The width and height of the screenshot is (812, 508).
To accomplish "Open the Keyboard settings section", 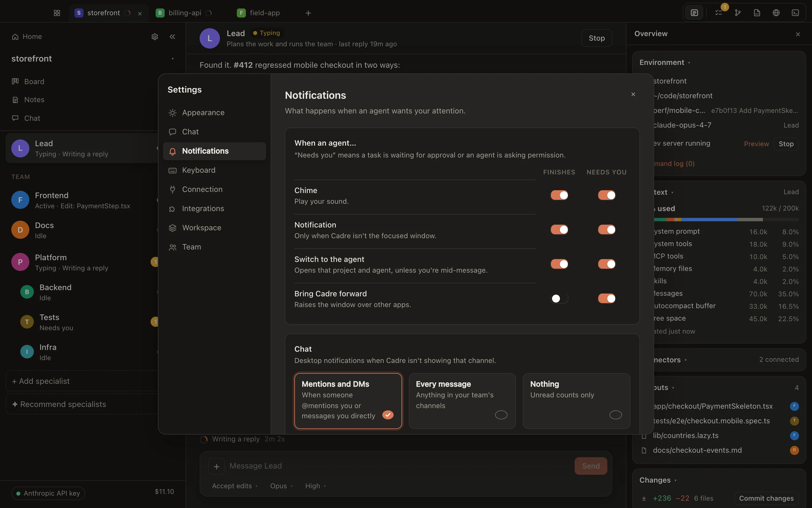I will pyautogui.click(x=214, y=170).
